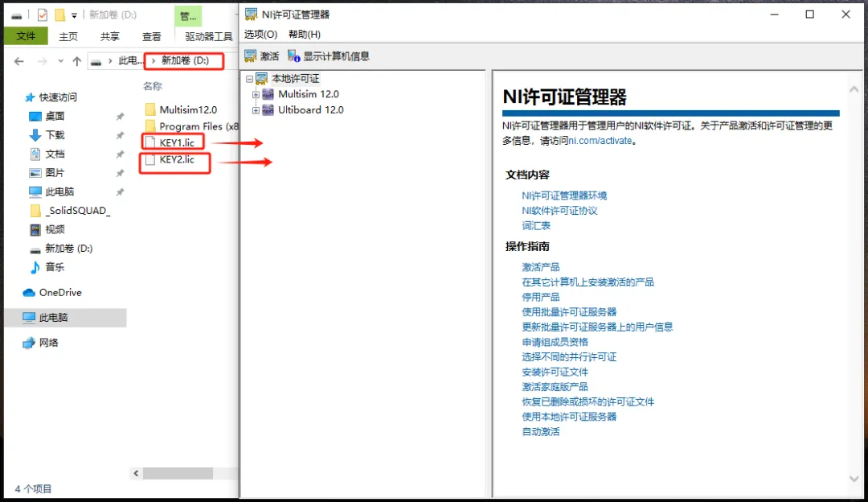Open quick access toolbar customize dropdown
Viewport: 868px width, 502px height.
(x=74, y=15)
